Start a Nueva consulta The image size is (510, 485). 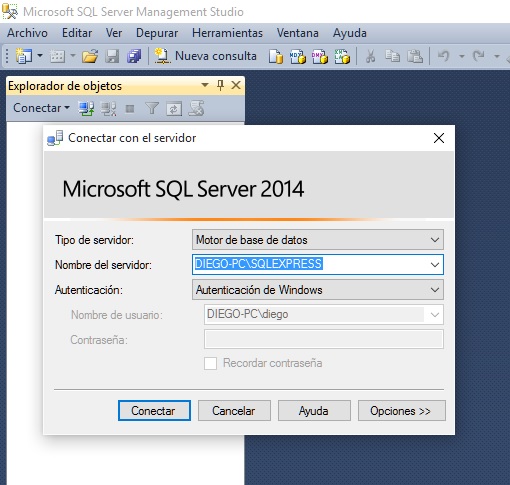[205, 56]
